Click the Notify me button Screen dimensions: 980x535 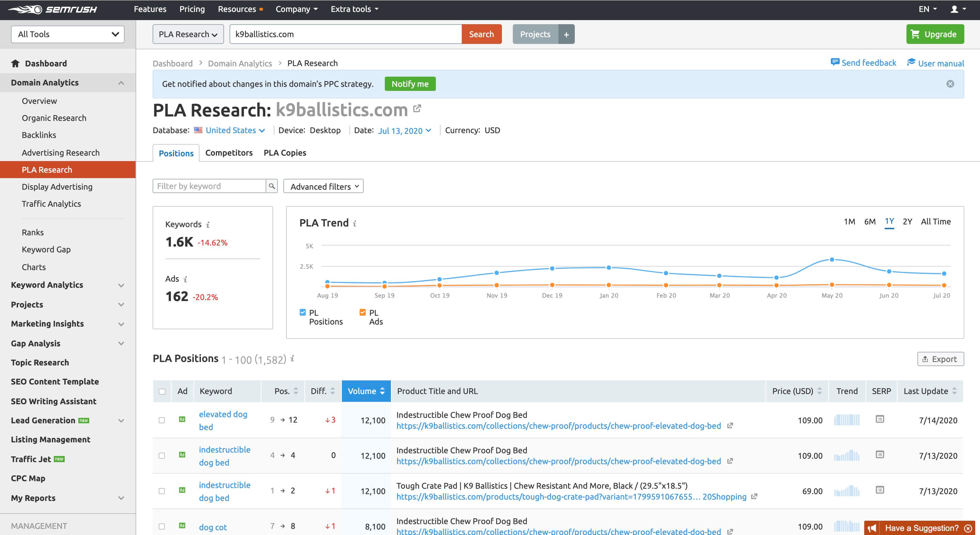coord(410,84)
